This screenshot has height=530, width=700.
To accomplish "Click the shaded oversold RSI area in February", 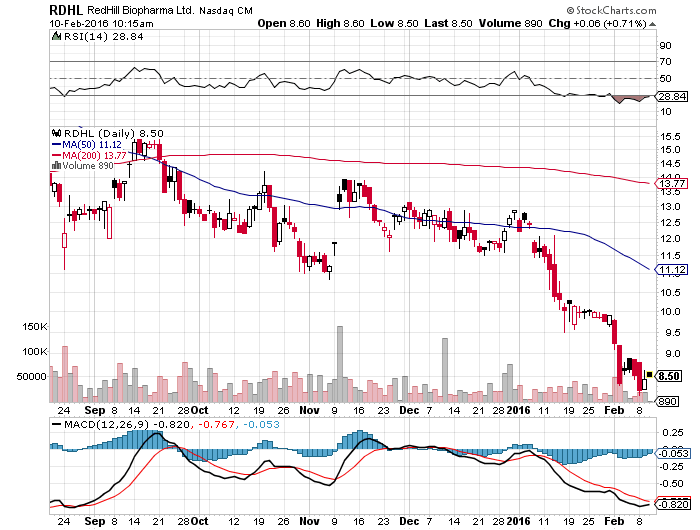I will click(x=627, y=99).
